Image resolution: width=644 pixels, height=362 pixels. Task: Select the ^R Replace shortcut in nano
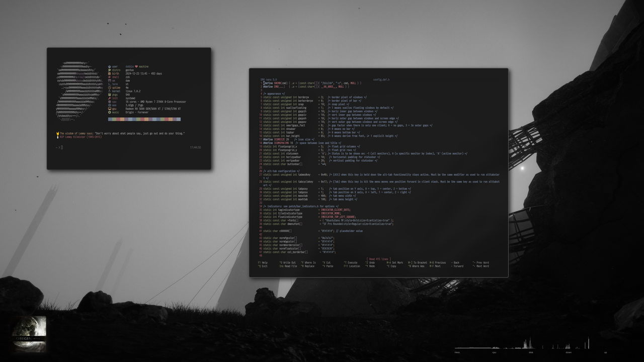coord(307,266)
